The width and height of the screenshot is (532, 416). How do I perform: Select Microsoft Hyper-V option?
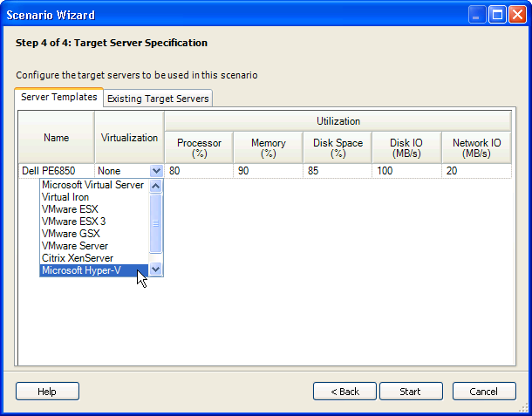[x=94, y=270]
